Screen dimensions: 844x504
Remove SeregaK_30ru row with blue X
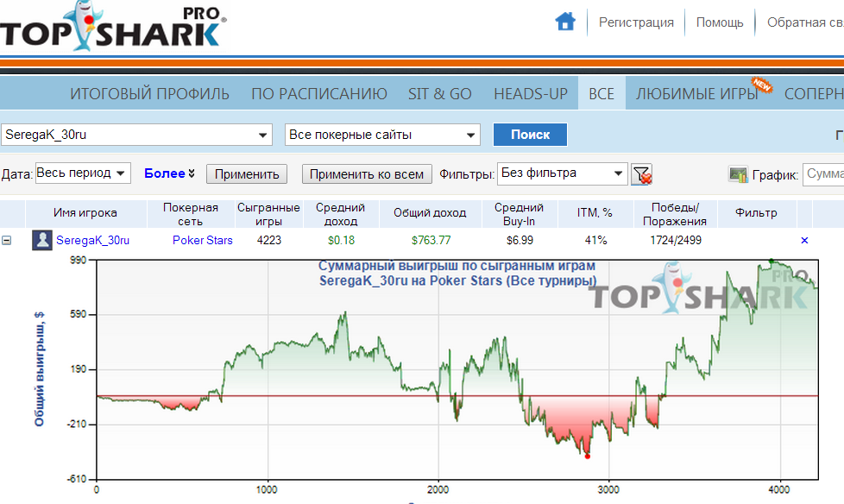tap(804, 240)
